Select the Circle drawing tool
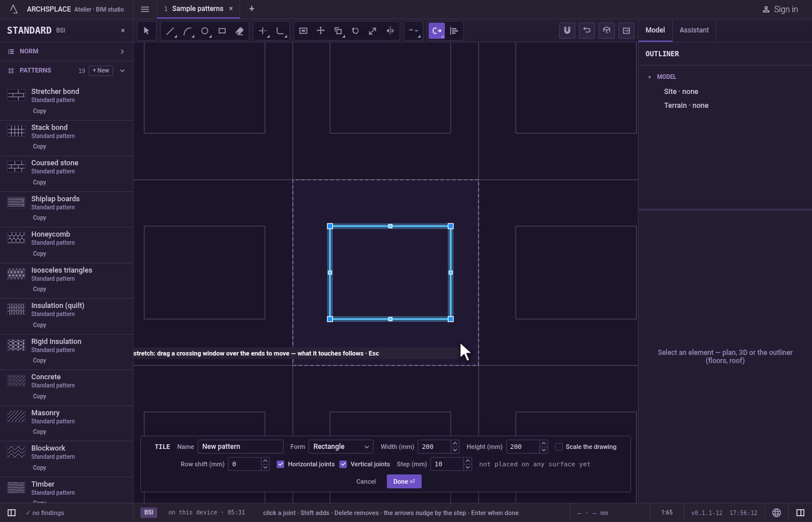 [205, 31]
